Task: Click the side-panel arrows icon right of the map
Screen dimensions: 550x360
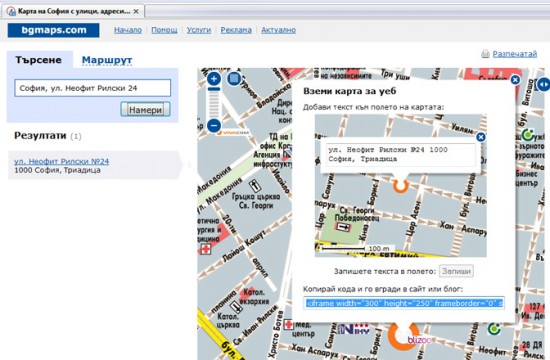Action: (543, 84)
